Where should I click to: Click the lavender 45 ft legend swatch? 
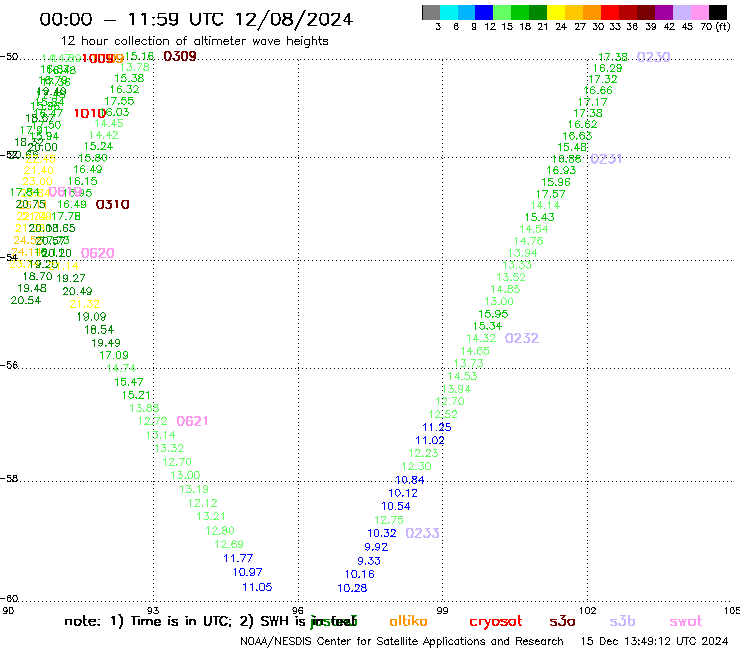[681, 12]
